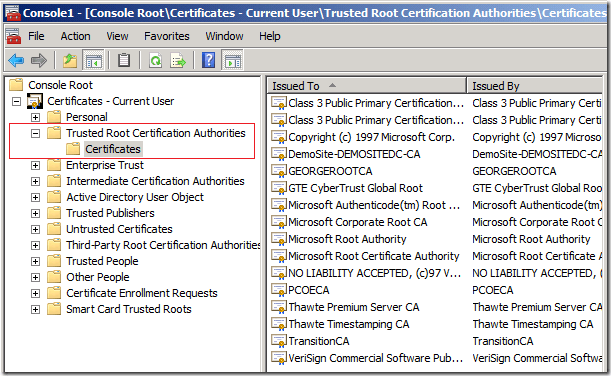Image resolution: width=611 pixels, height=376 pixels.
Task: Select Copyright (c) 1997 Microsoft Corp. entry
Action: pyautogui.click(x=371, y=137)
